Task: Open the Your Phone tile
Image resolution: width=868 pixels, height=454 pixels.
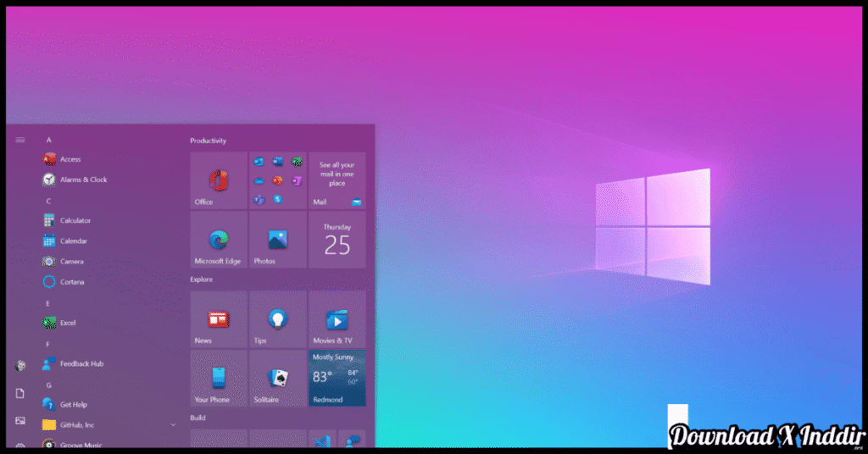Action: click(219, 379)
